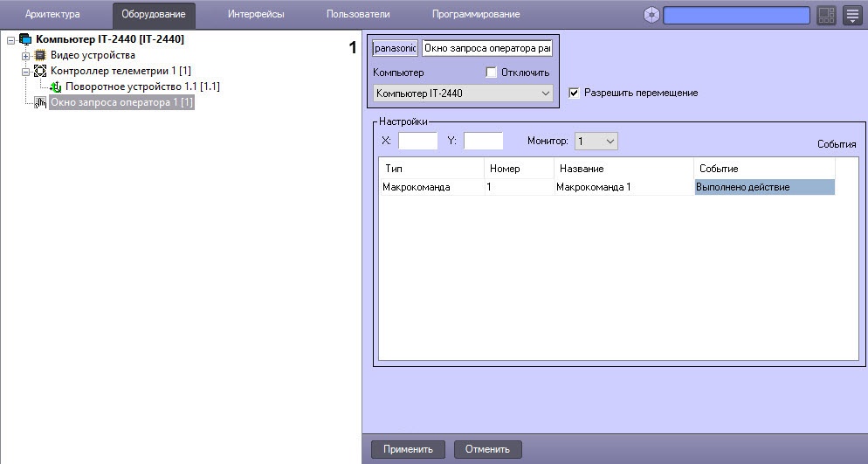The height and width of the screenshot is (464, 868).
Task: Open the menu list icon at top right
Action: [x=852, y=15]
